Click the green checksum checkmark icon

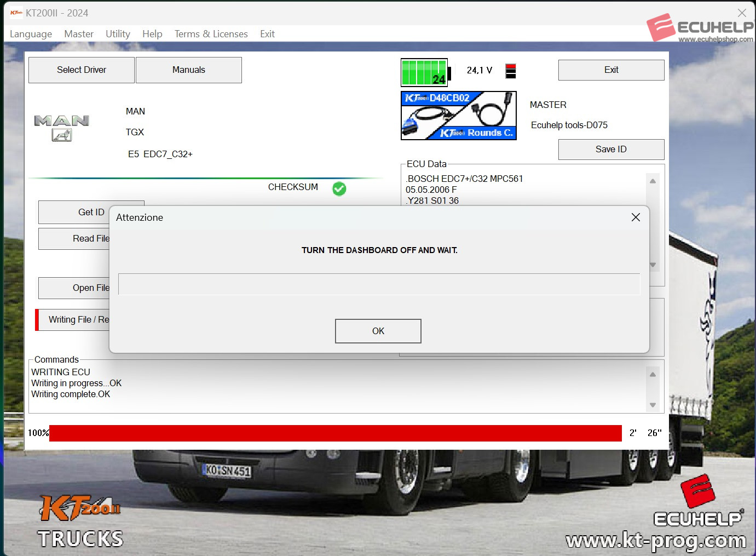click(x=339, y=188)
